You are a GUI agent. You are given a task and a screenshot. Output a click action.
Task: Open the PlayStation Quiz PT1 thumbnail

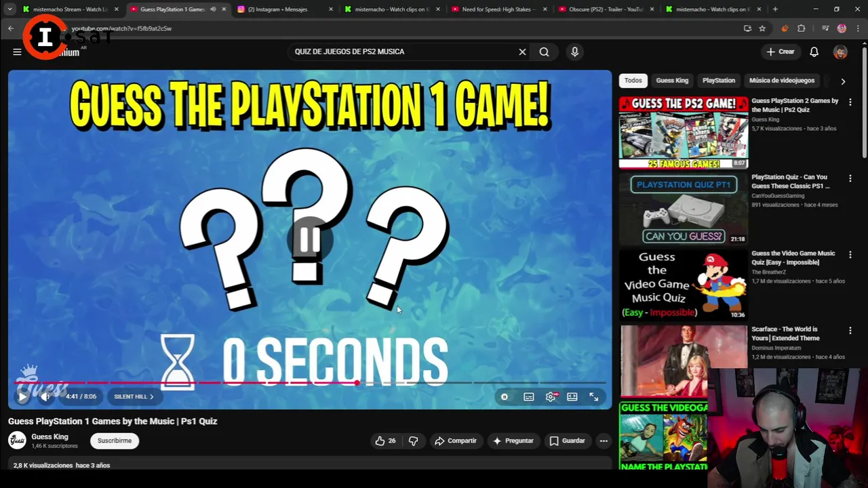pyautogui.click(x=684, y=209)
